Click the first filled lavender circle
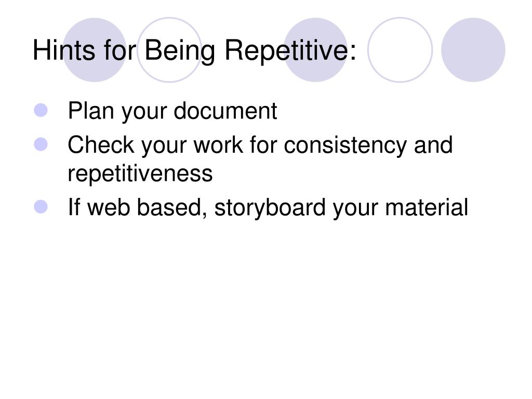The image size is (532, 399). click(95, 50)
